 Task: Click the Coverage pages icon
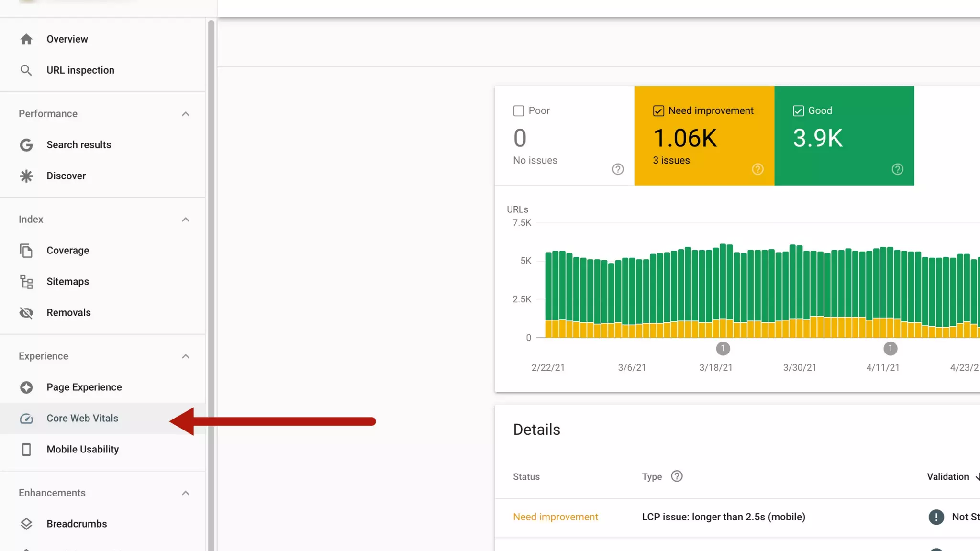click(26, 251)
